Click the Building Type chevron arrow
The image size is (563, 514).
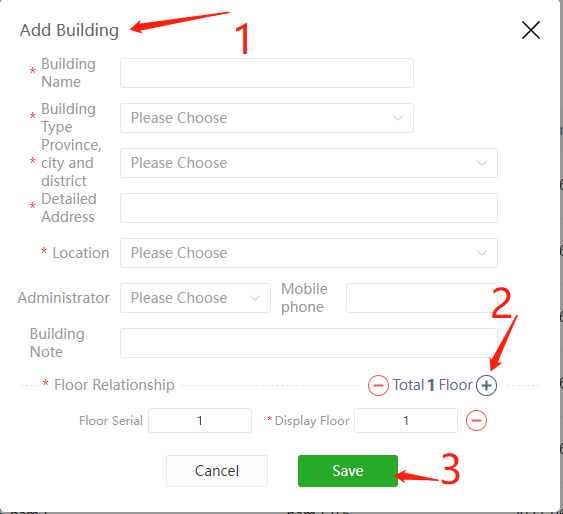[398, 118]
